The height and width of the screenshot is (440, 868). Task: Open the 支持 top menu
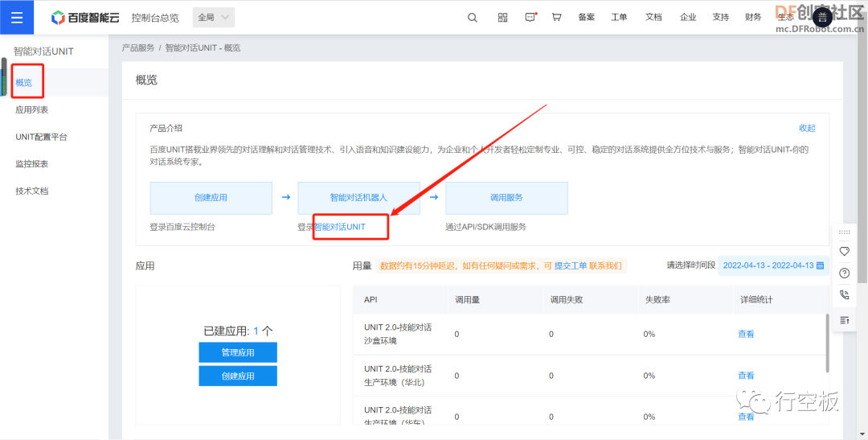720,17
